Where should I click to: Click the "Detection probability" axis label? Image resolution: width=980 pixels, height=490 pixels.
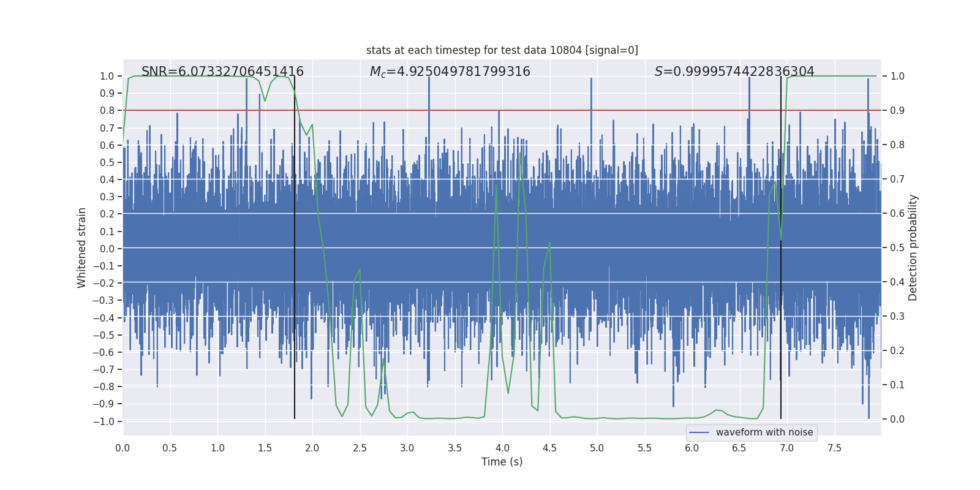[x=913, y=247]
